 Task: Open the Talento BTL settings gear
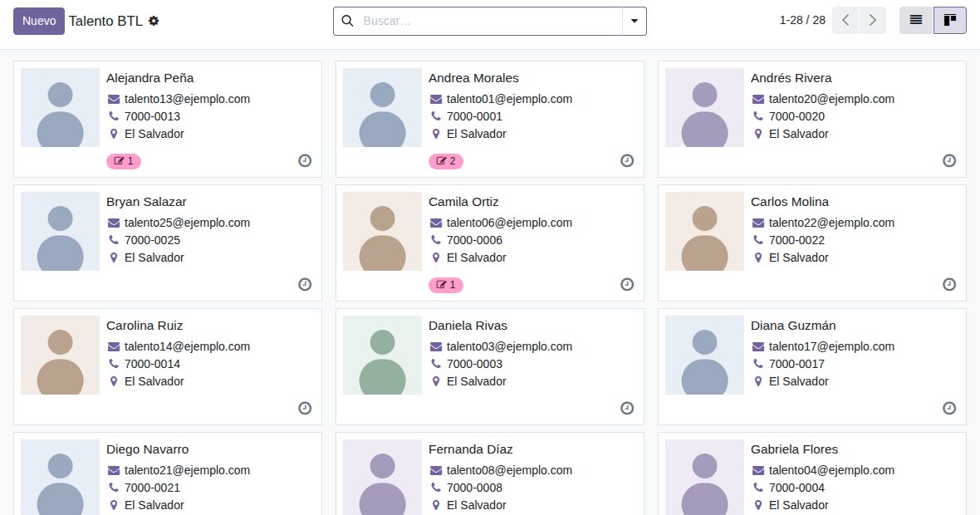coord(154,21)
